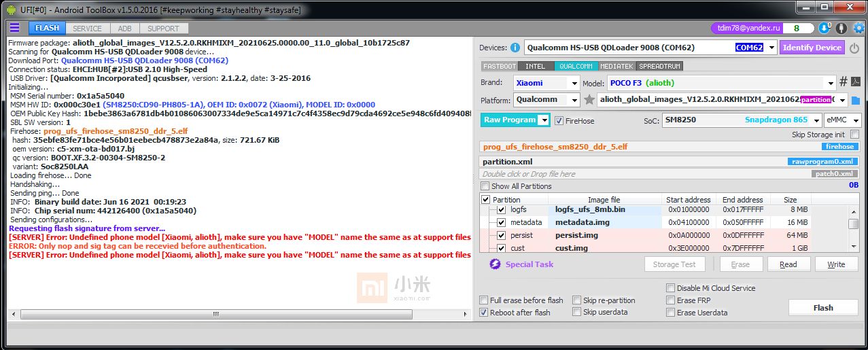Viewport: 868px width, 350px height.
Task: Select the FASTBOOT platform tab
Action: click(x=500, y=67)
